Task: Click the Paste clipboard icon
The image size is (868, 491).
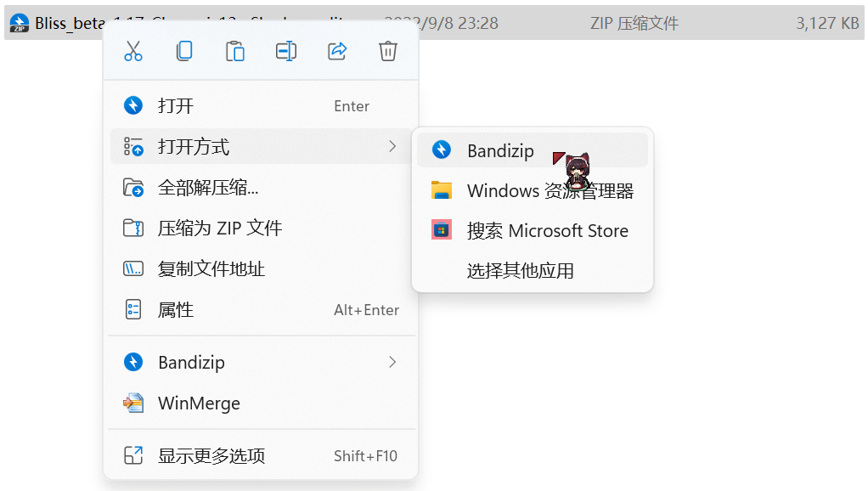Action: click(x=234, y=51)
